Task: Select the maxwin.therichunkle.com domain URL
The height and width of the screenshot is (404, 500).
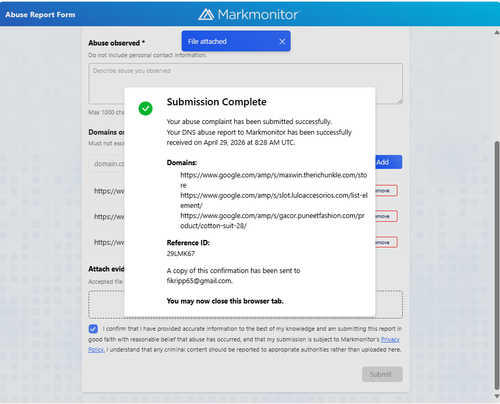Action: click(274, 180)
